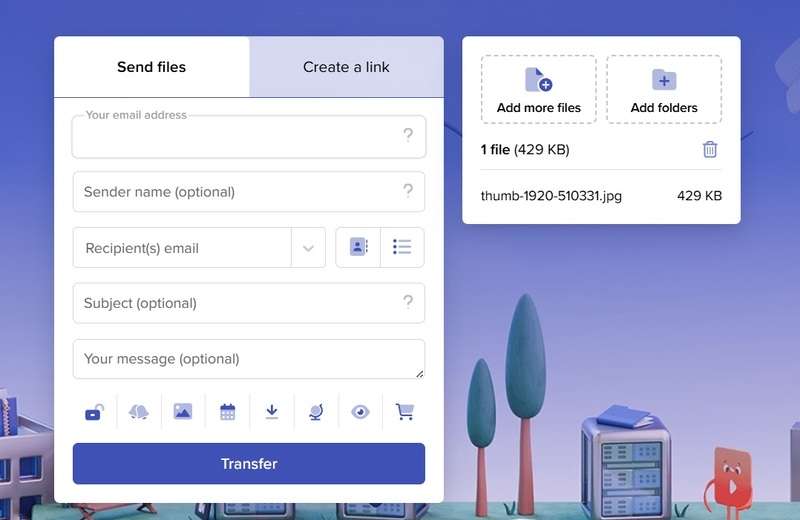
Task: Open the calendar expiration date icon
Action: tap(227, 411)
